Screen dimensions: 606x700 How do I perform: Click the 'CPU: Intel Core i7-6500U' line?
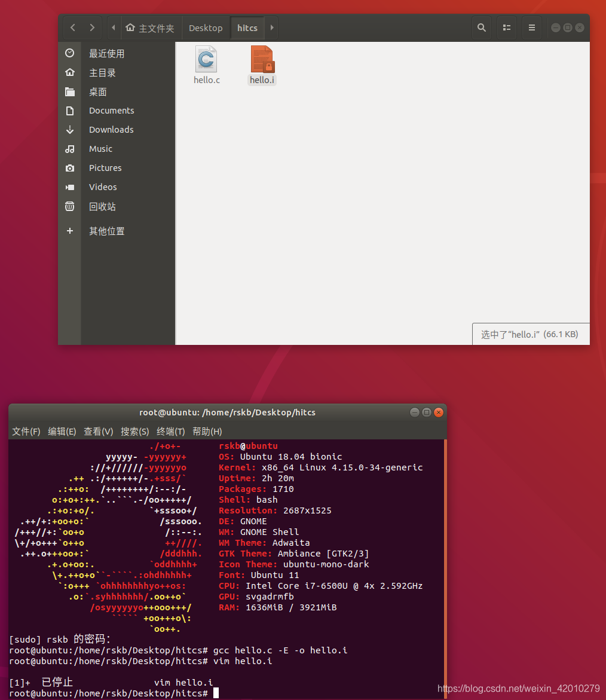(x=320, y=586)
